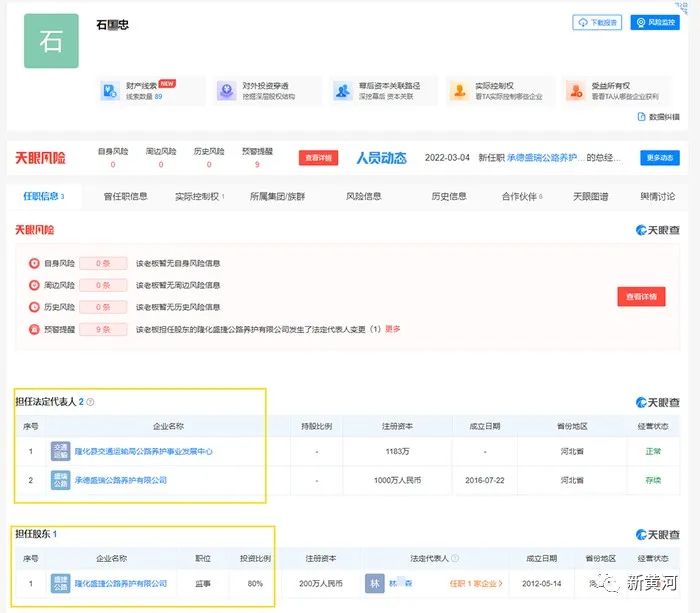
Task: Select the 任职信息 tab
Action: coord(44,196)
